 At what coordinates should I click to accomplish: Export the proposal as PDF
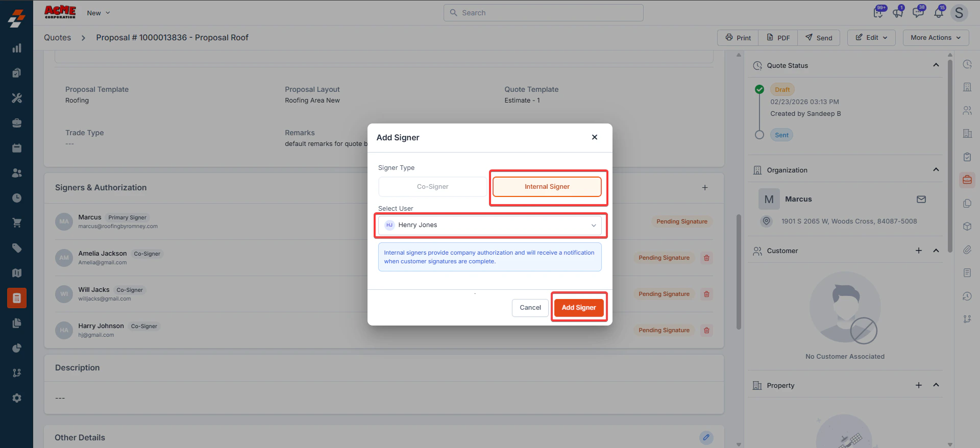click(778, 38)
